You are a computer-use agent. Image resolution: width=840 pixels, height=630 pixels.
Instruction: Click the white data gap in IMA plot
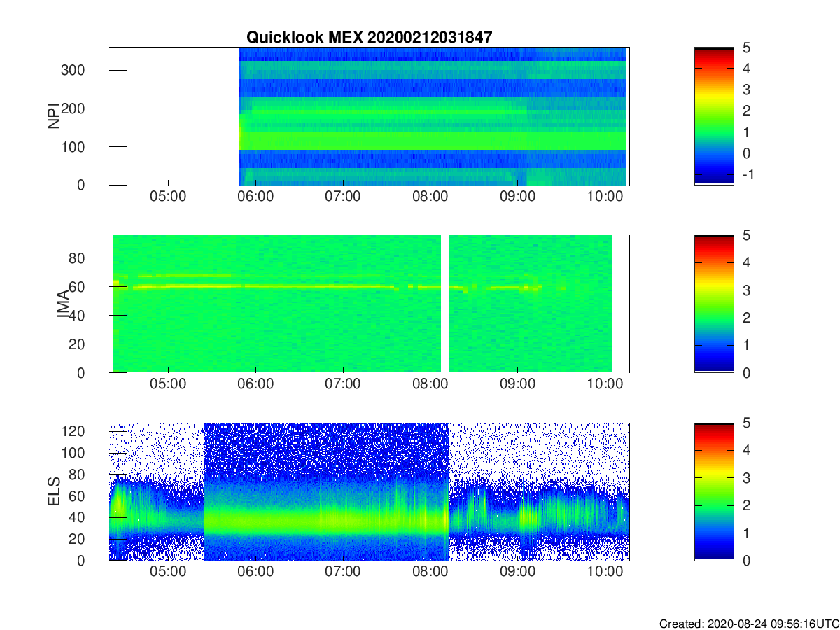(x=444, y=304)
